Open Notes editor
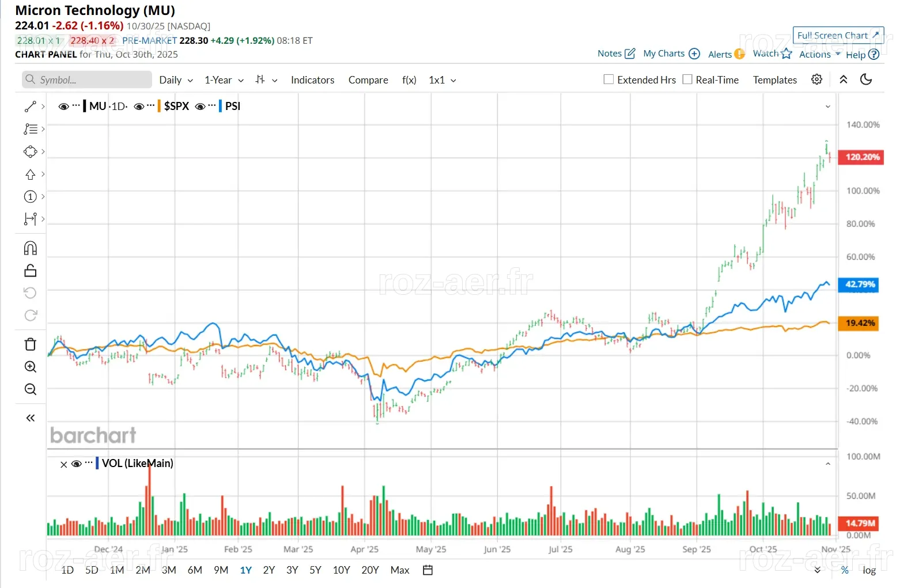The height and width of the screenshot is (588, 911). point(616,54)
